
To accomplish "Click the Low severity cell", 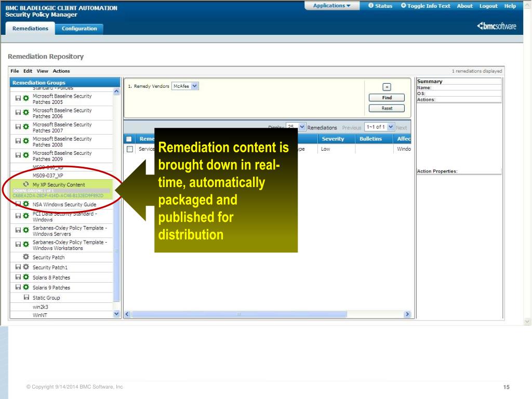I will 336,149.
